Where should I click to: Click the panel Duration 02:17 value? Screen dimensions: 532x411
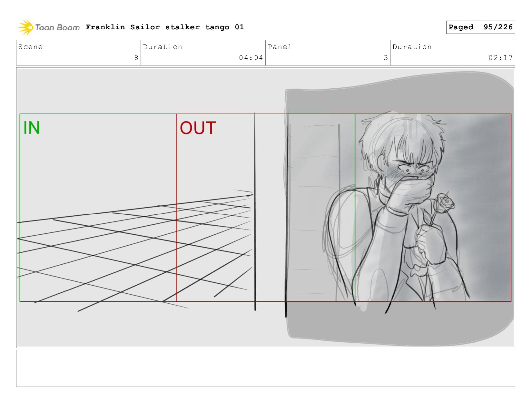(500, 58)
